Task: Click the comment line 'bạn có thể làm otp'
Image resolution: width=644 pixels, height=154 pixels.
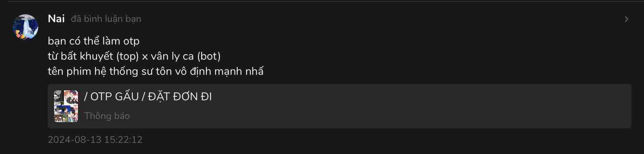Action: (x=93, y=41)
